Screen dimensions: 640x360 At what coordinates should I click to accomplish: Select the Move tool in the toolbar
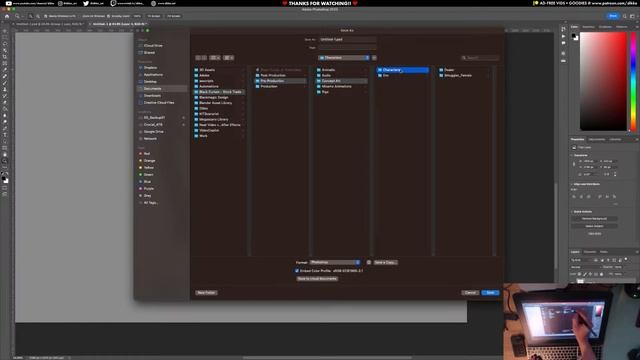[5, 31]
